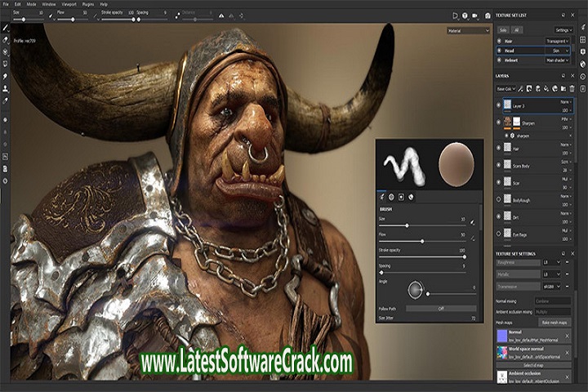This screenshot has width=588, height=392.
Task: Click the Bake mesh maps button
Action: pos(555,323)
